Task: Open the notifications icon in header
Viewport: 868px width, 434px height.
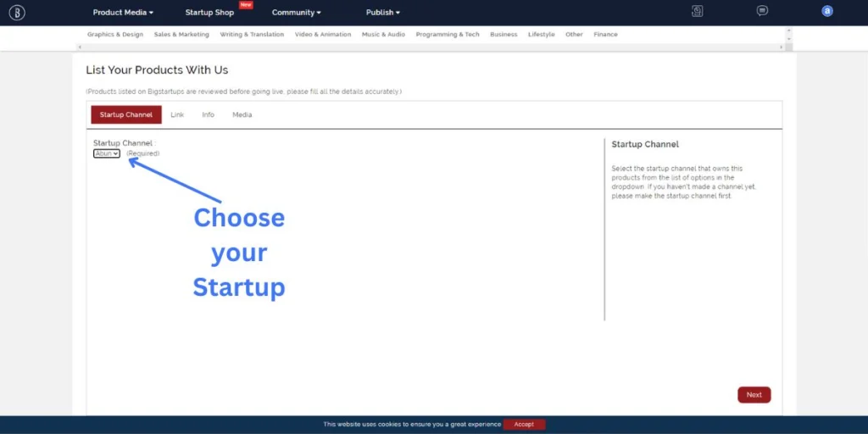Action: (x=698, y=11)
